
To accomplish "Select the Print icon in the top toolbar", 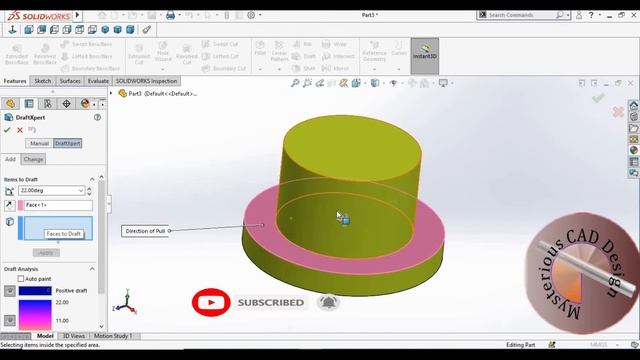I will 171,15.
